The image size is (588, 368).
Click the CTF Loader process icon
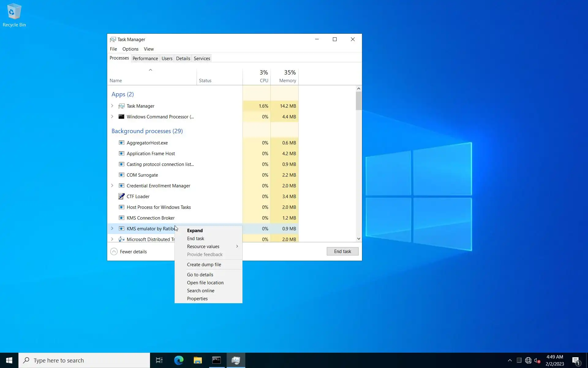[x=121, y=196]
